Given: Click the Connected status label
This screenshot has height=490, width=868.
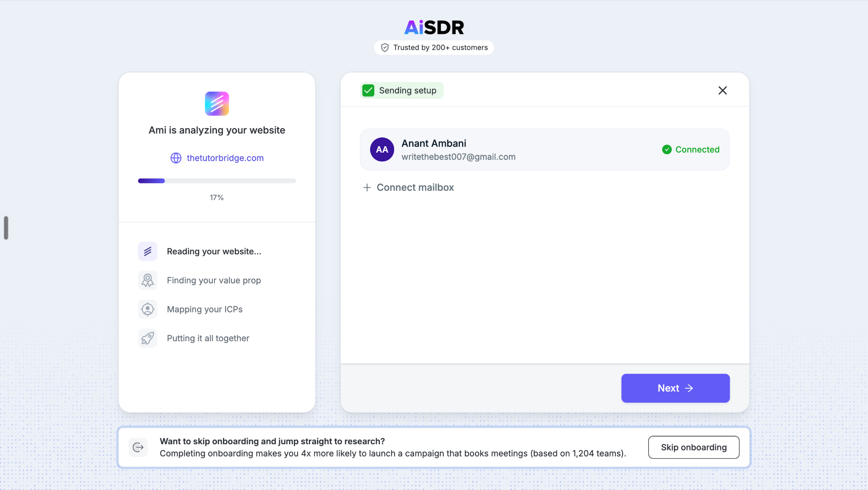Looking at the screenshot, I should pyautogui.click(x=697, y=149).
